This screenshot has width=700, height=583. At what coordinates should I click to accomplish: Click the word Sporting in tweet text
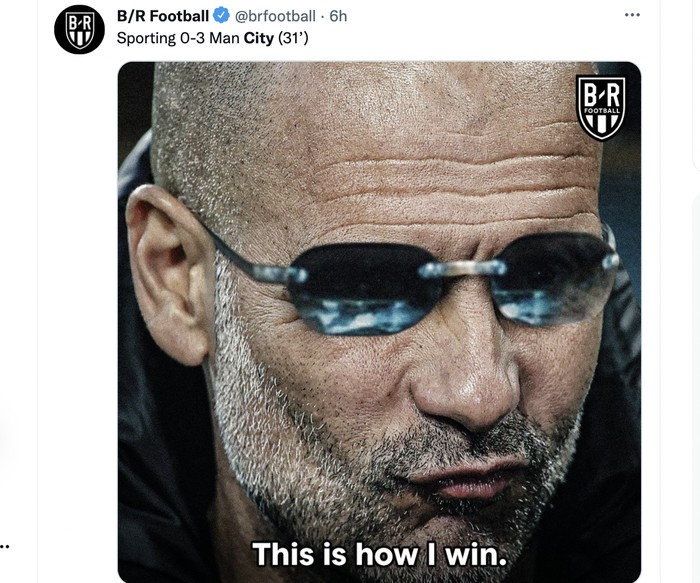[147, 39]
